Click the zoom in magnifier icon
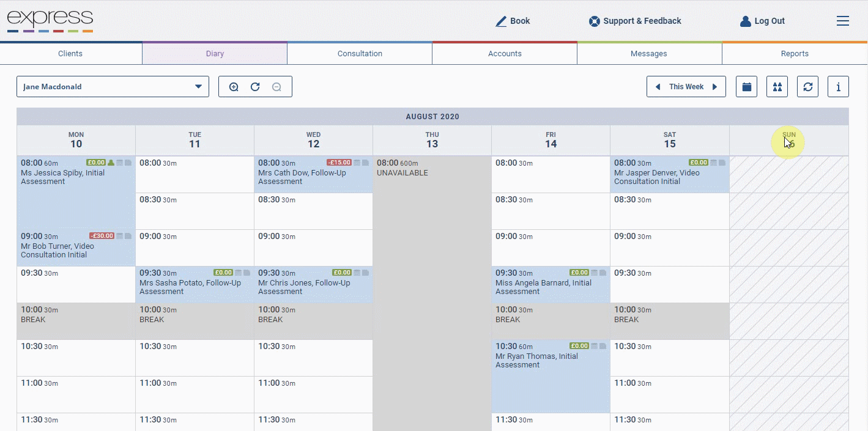868x431 pixels. pyautogui.click(x=234, y=87)
